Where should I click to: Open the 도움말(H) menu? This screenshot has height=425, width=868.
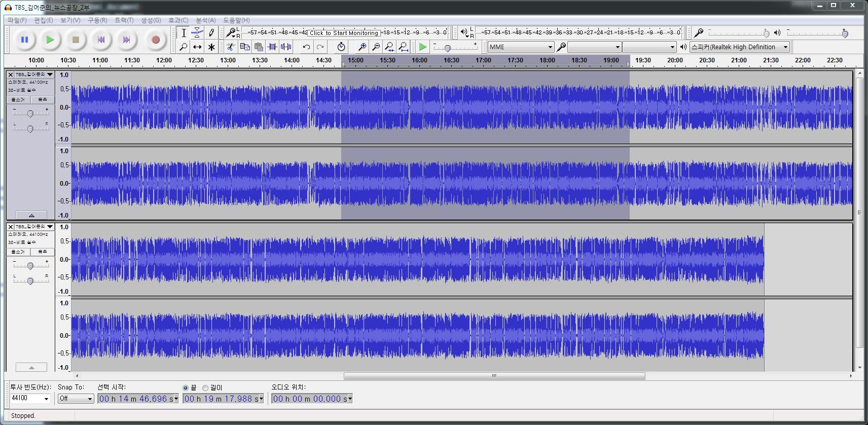coord(236,20)
